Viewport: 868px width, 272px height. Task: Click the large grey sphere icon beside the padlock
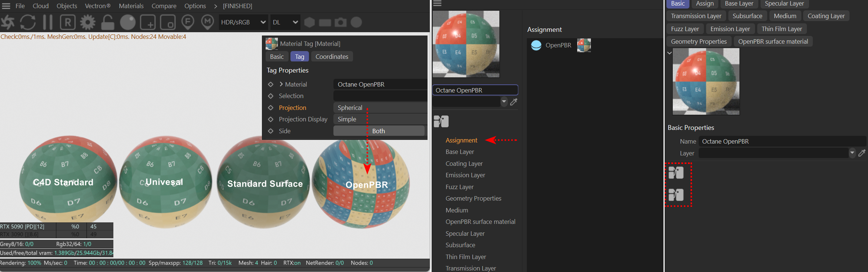128,22
